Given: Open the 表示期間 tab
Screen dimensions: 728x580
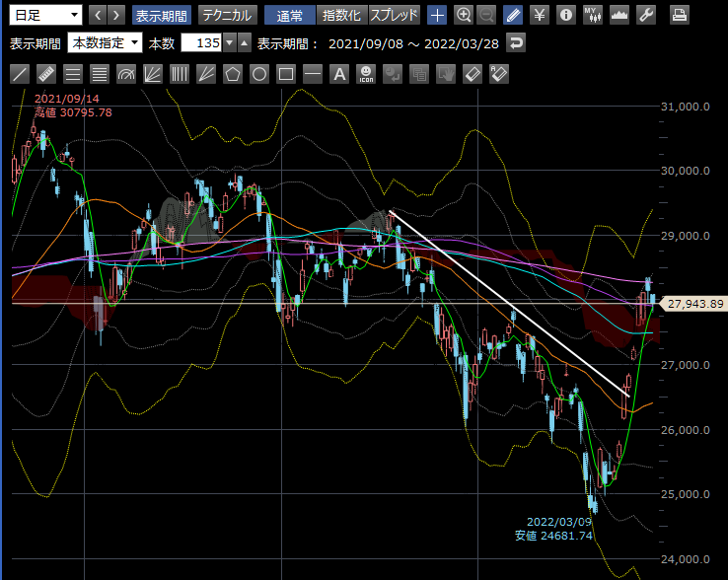Looking at the screenshot, I should (x=161, y=15).
